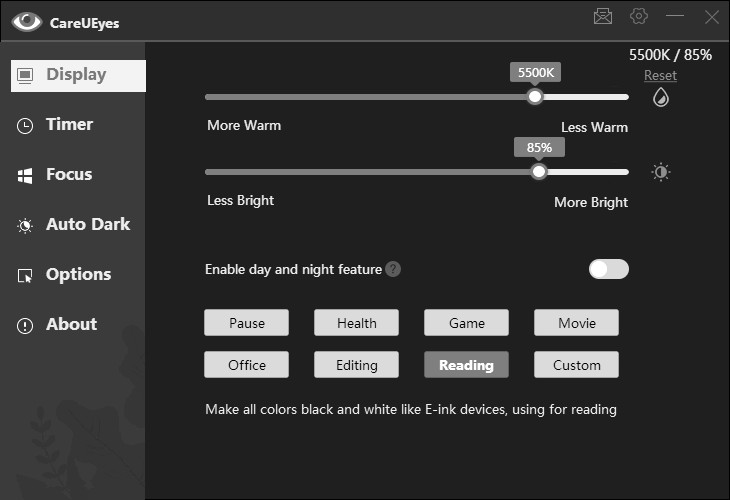Click the CareUEyes eye logo
This screenshot has width=730, height=500.
(x=27, y=22)
